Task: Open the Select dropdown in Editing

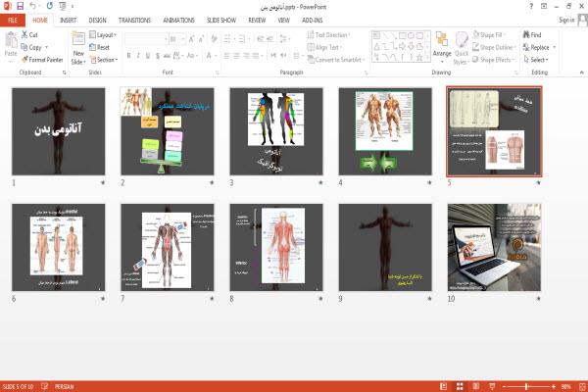Action: pos(536,60)
